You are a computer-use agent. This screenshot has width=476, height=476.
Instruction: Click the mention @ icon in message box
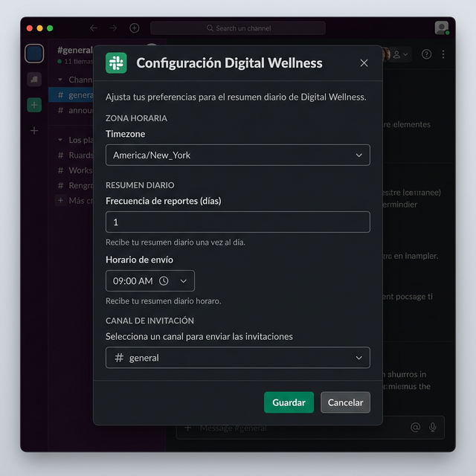(x=415, y=427)
